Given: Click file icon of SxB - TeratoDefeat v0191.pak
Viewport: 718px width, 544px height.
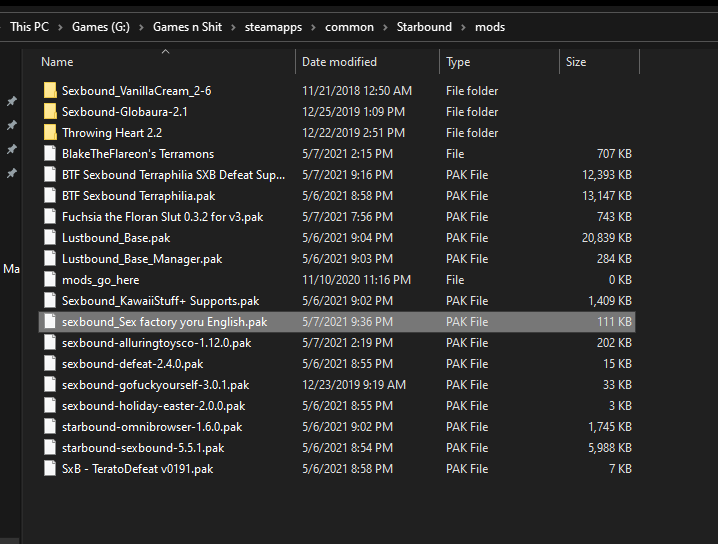Looking at the screenshot, I should (x=50, y=469).
